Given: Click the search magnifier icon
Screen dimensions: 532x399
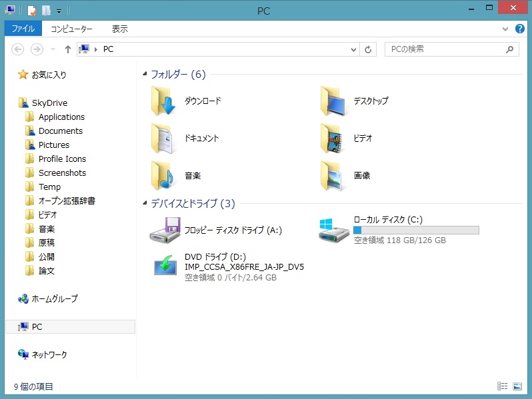Looking at the screenshot, I should tap(509, 49).
